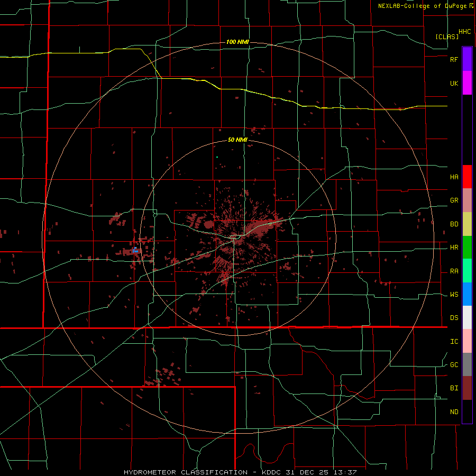The image size is (476, 476).
Task: Click the ND legend label
Action: pyautogui.click(x=454, y=411)
